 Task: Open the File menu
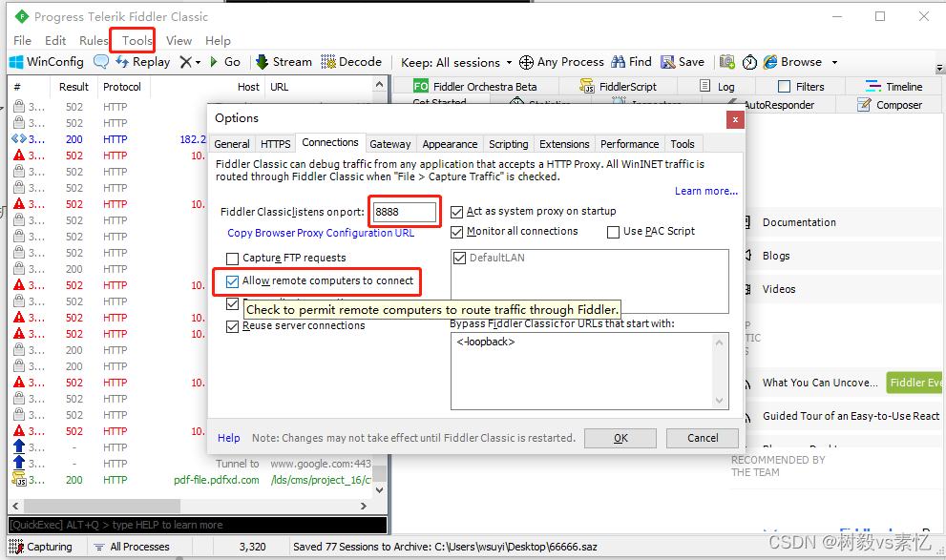pos(22,40)
